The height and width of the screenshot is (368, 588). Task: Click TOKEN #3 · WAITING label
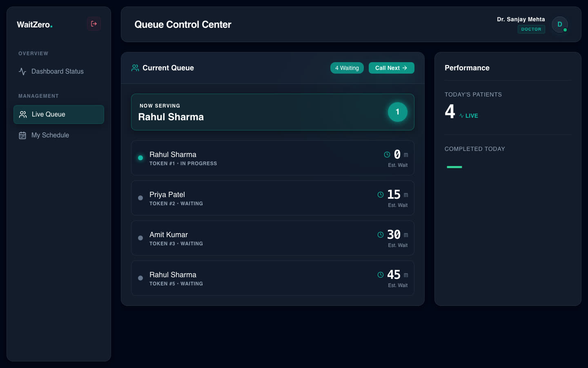[176, 244]
